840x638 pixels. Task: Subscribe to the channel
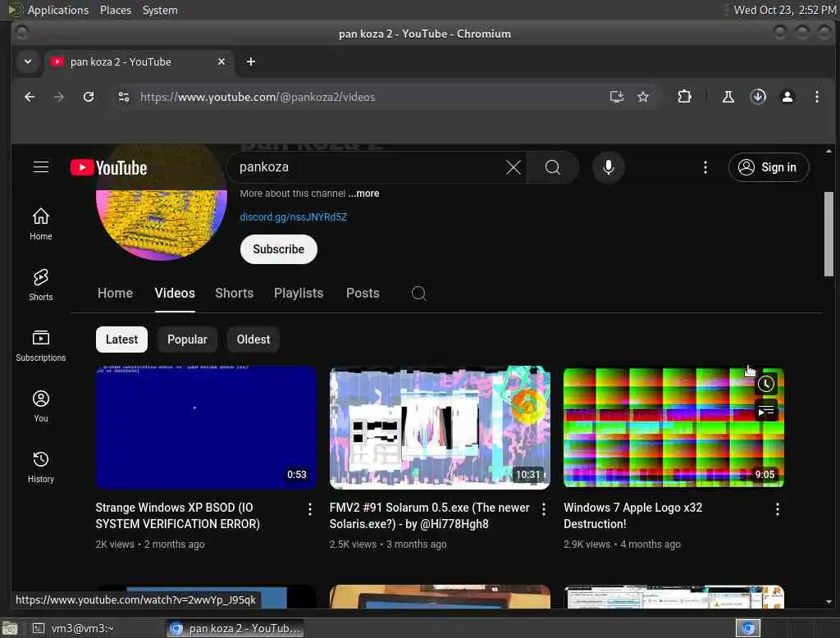click(x=279, y=249)
